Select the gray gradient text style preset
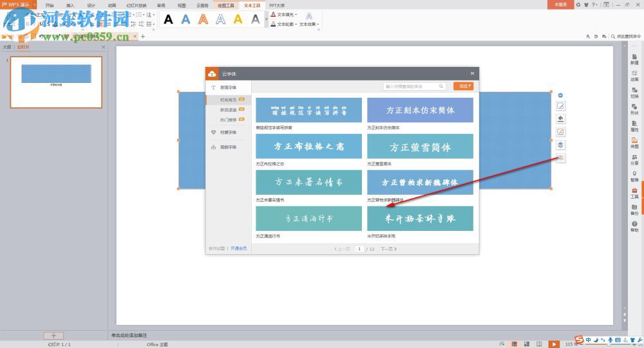644x348 pixels. point(256,19)
